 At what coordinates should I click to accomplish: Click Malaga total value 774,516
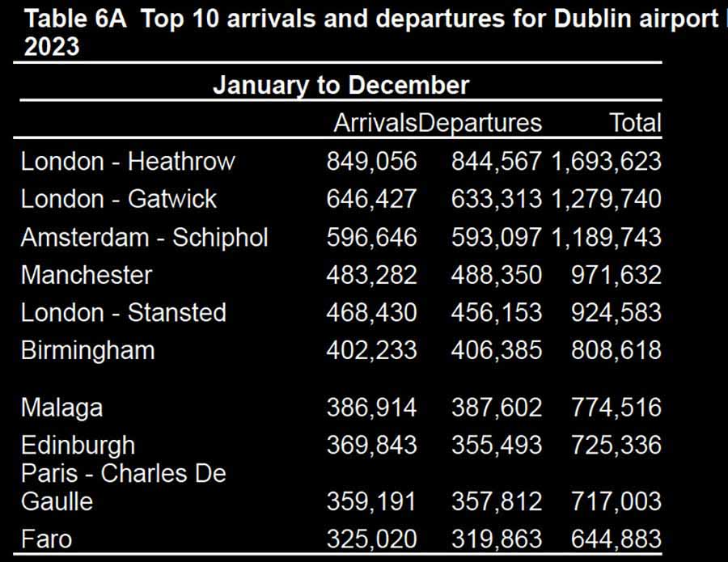(x=616, y=408)
